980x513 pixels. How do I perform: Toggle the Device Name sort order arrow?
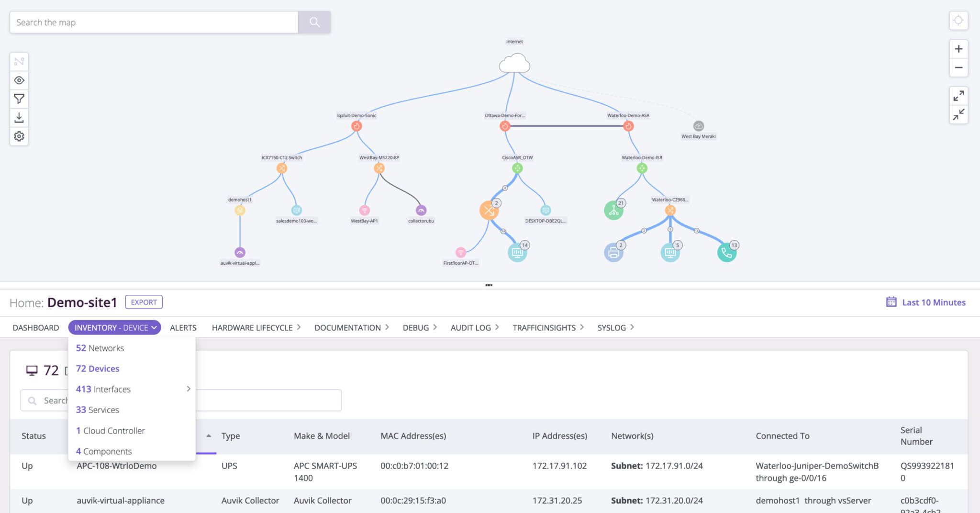tap(209, 436)
